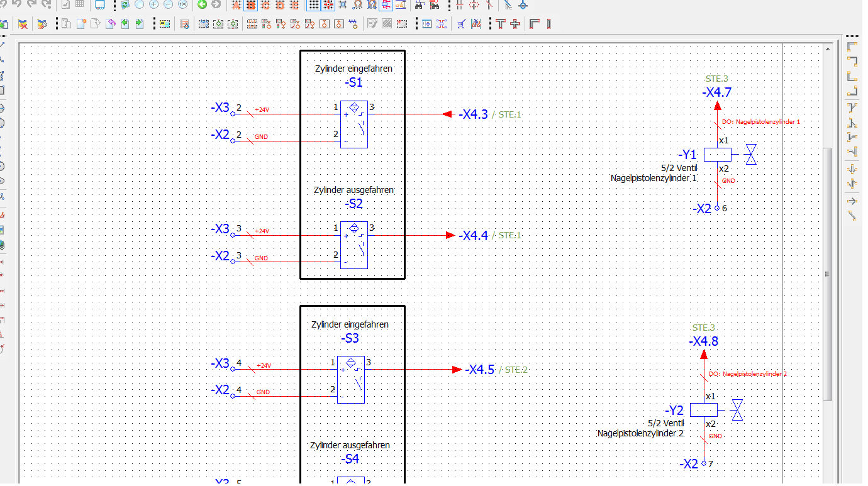
Task: Redraw the view with refresh icon
Action: (x=125, y=4)
